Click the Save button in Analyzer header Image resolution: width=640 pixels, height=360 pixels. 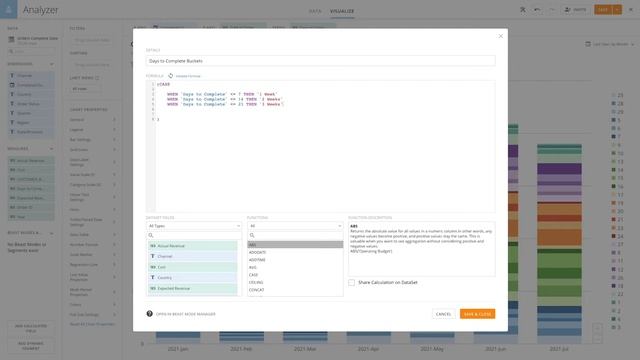point(603,9)
